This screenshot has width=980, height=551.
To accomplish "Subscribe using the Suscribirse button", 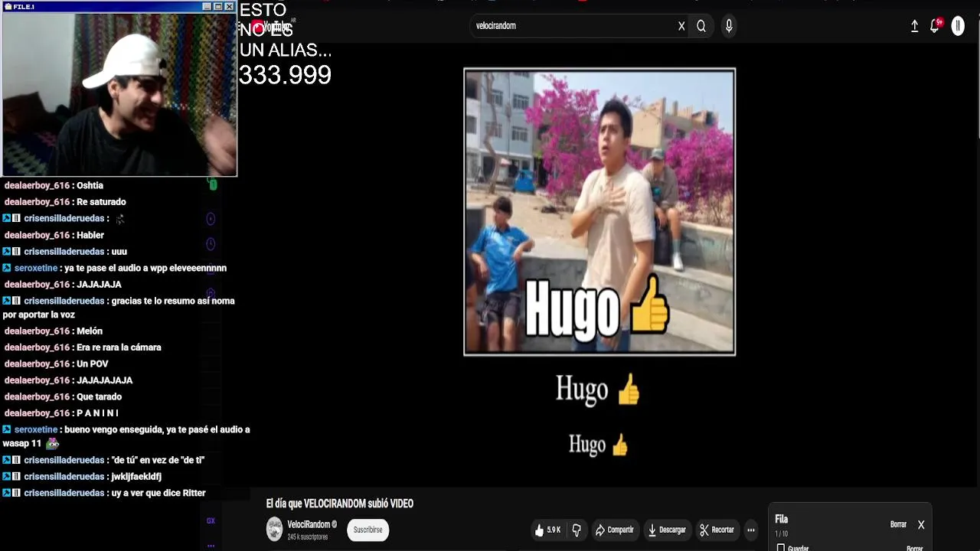I will pos(367,530).
